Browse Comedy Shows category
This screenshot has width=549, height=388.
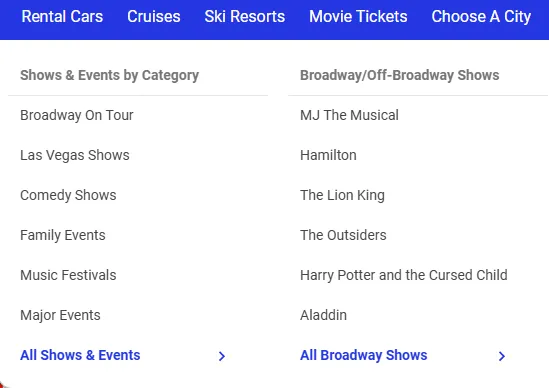[68, 195]
